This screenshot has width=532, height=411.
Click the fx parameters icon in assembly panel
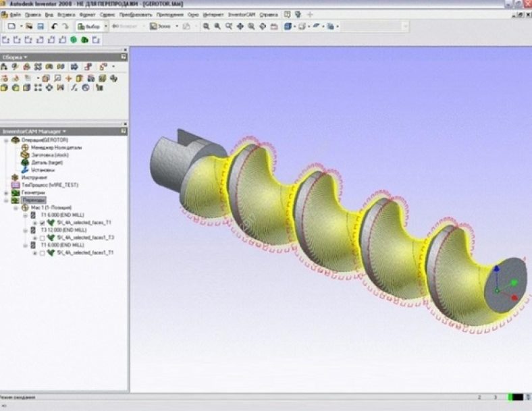(74, 88)
